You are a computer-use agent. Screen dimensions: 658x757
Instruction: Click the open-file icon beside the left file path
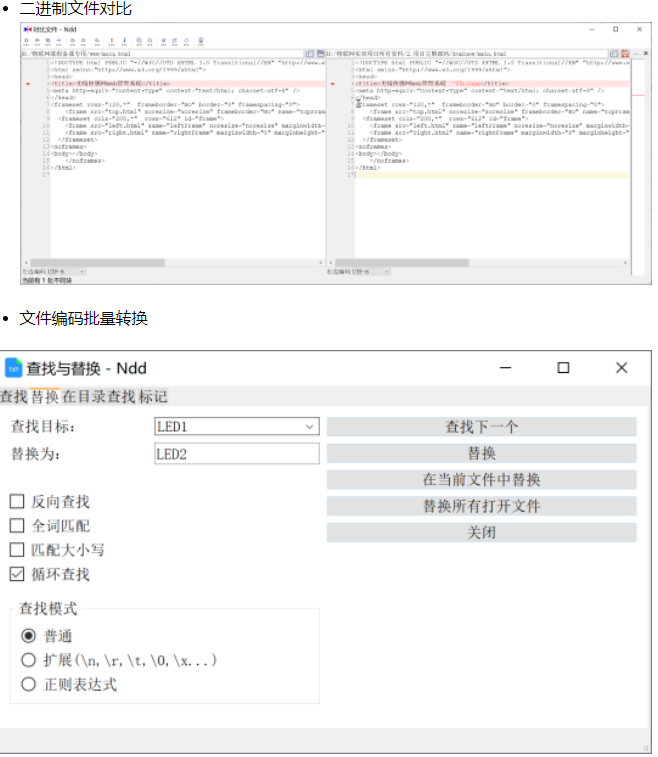309,53
